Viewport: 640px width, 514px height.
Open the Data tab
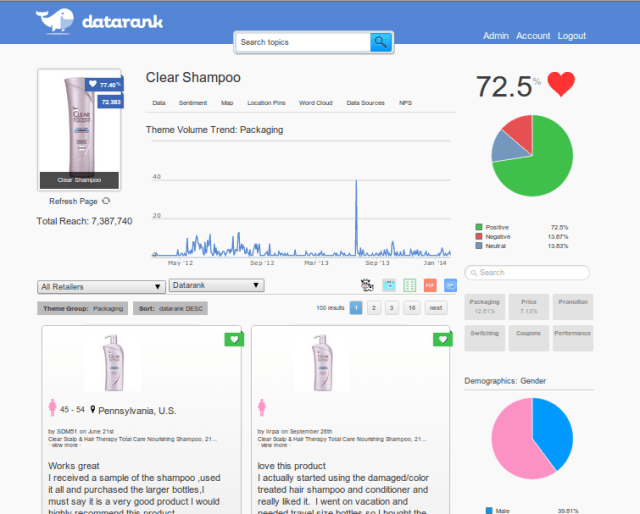coord(159,103)
